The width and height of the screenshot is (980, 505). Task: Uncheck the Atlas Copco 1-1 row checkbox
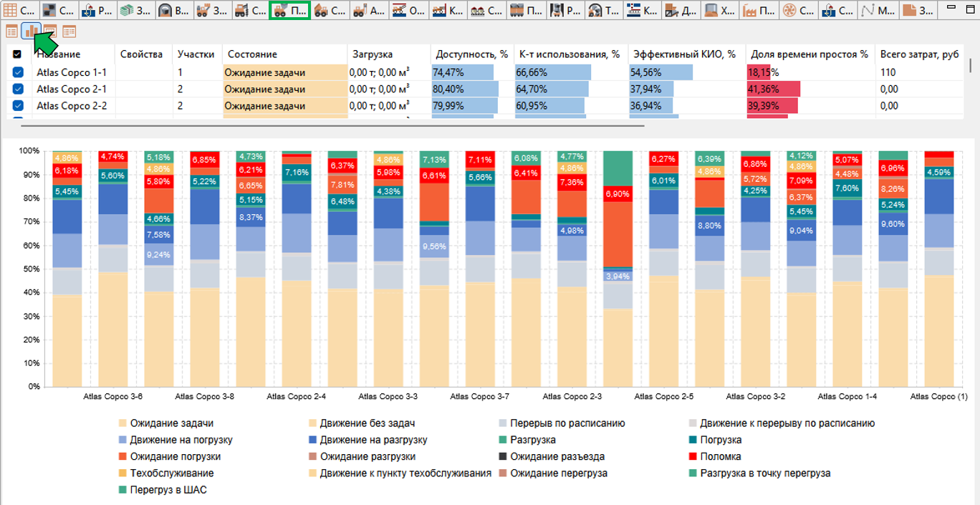(18, 72)
